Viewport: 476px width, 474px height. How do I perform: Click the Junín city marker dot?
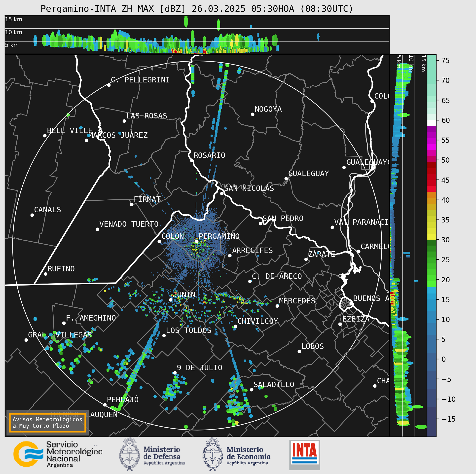[x=171, y=300]
